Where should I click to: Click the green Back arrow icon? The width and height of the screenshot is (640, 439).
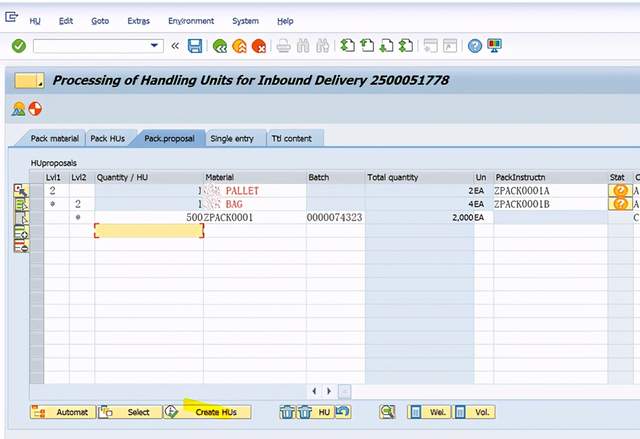pos(218,46)
